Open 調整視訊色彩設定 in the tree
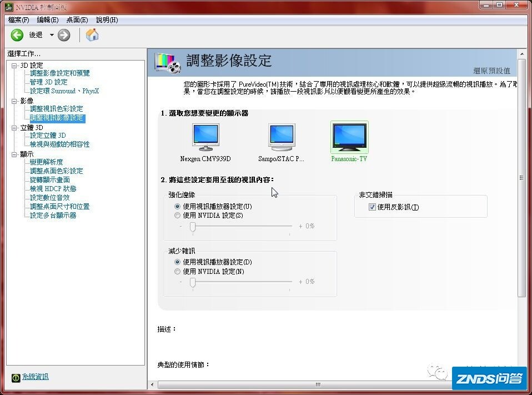This screenshot has width=532, height=395. coord(56,109)
